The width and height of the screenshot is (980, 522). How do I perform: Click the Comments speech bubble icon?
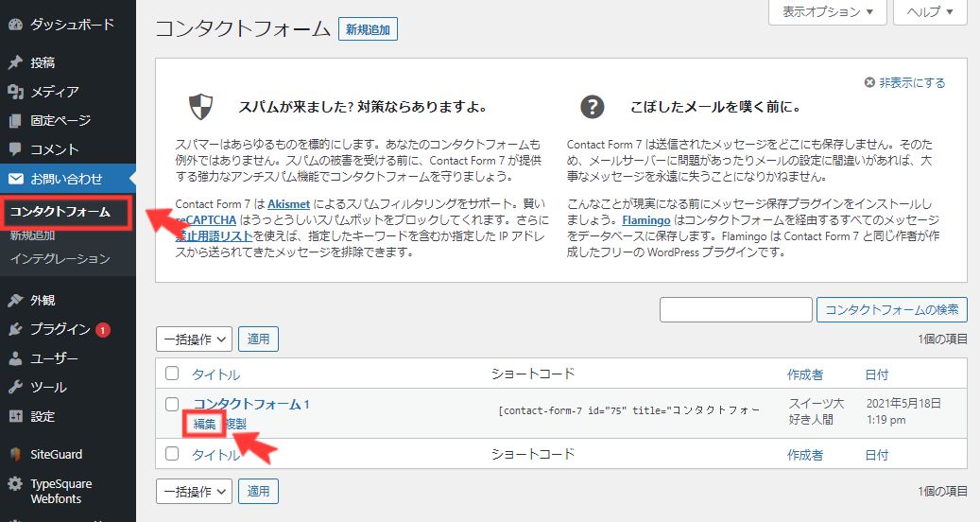15,149
